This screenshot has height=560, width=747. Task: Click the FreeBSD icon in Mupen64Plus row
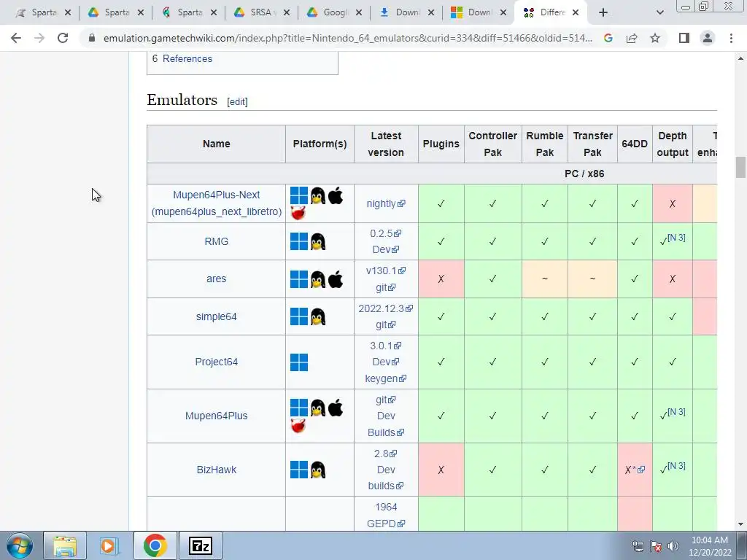(298, 426)
